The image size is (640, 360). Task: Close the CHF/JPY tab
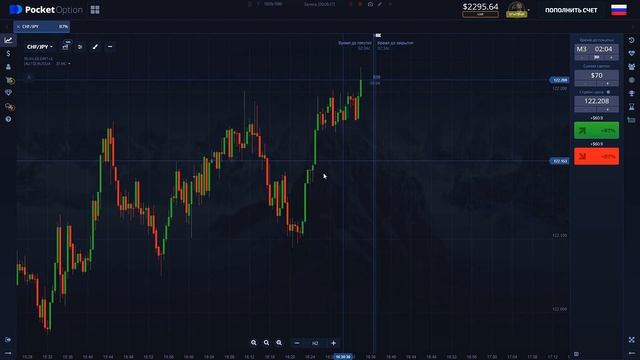pyautogui.click(x=18, y=27)
